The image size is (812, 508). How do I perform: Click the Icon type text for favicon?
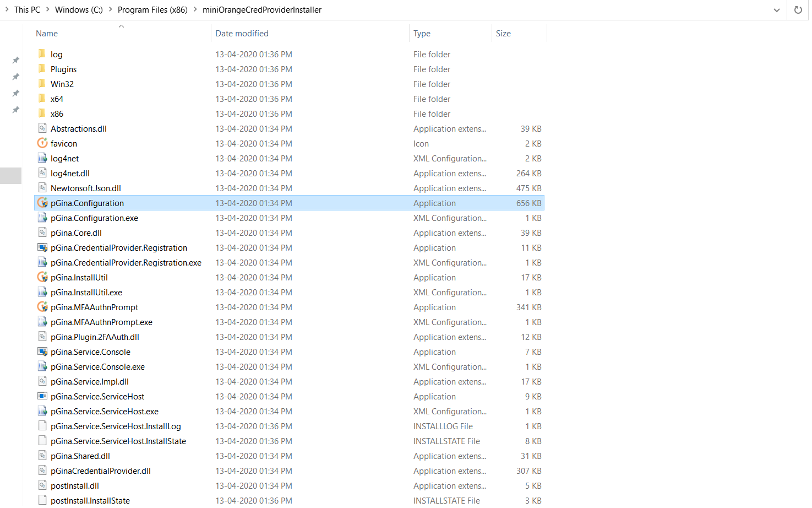(x=421, y=144)
